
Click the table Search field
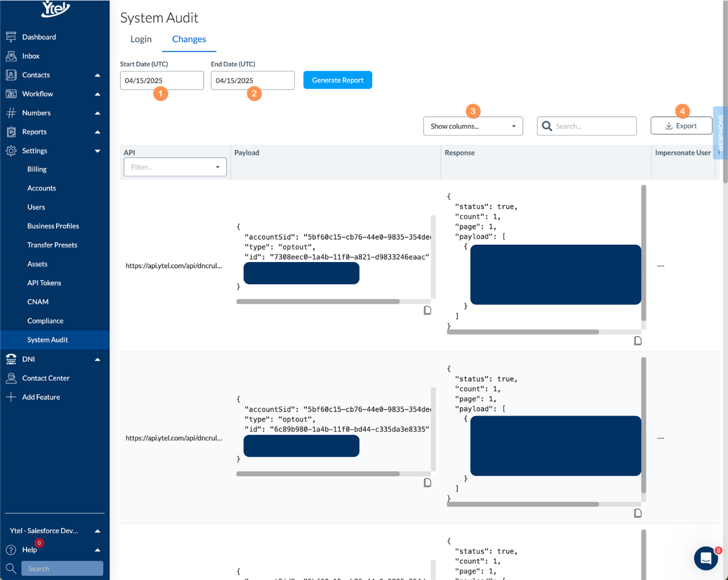click(587, 126)
